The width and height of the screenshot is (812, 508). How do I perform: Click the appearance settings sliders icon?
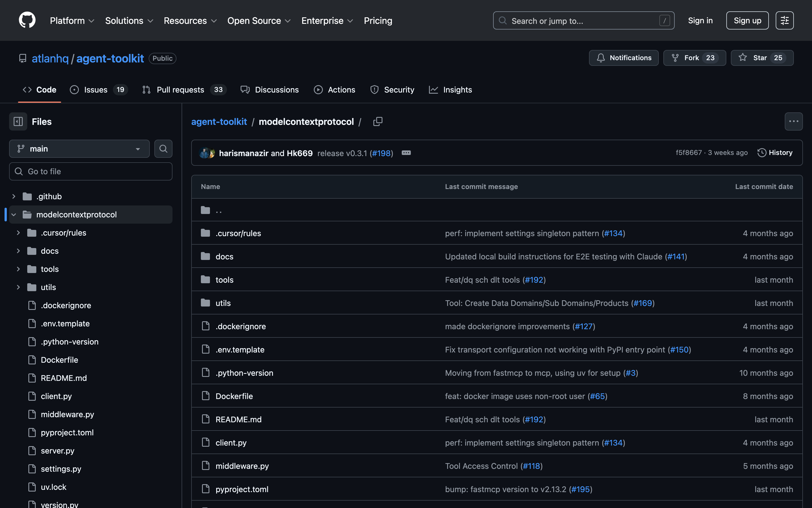pyautogui.click(x=784, y=20)
